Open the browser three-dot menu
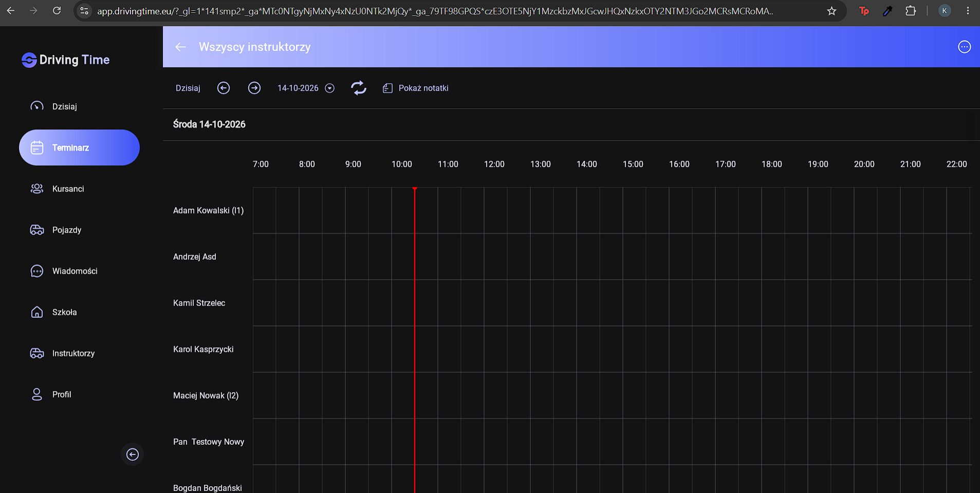 (x=968, y=11)
